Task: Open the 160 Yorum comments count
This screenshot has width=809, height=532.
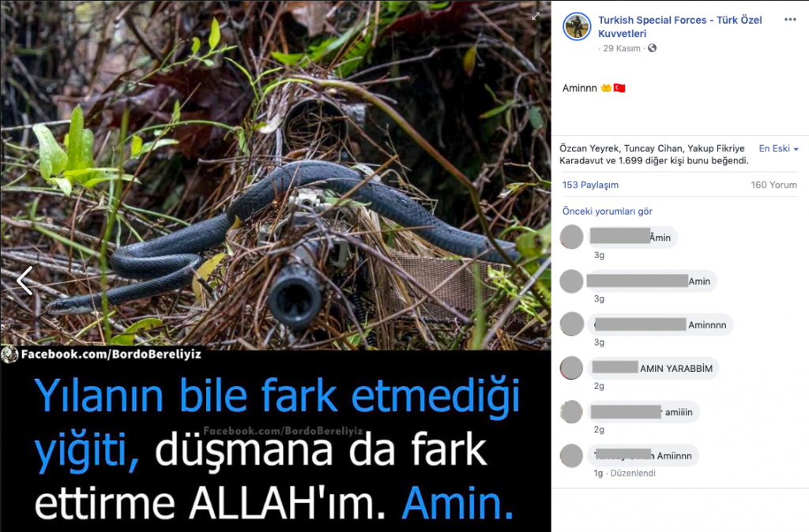Action: coord(773,185)
